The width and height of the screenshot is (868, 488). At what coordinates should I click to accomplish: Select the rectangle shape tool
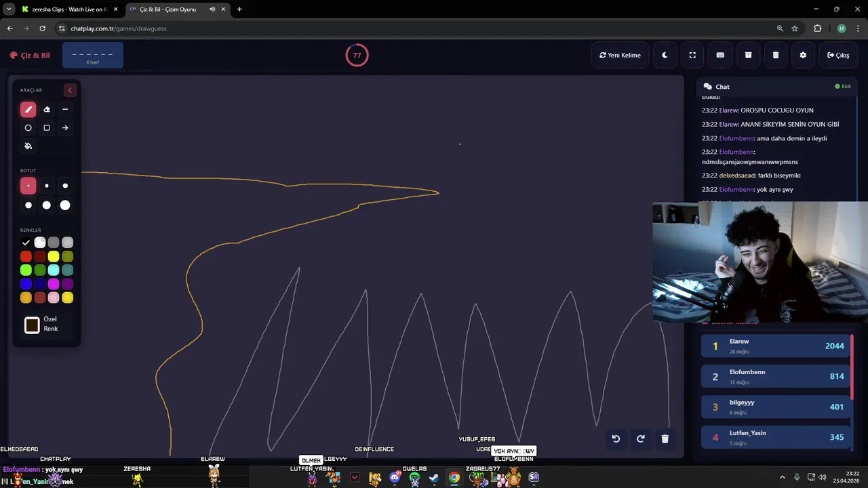[47, 127]
